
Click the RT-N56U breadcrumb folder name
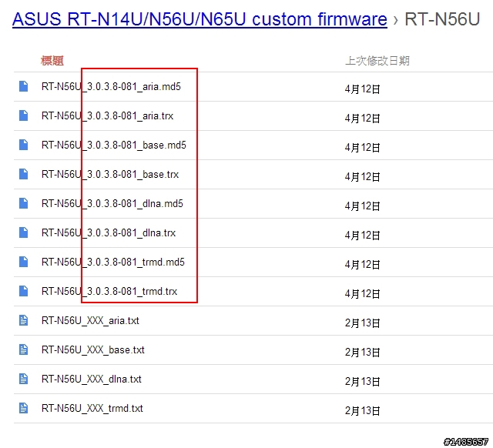pos(442,19)
